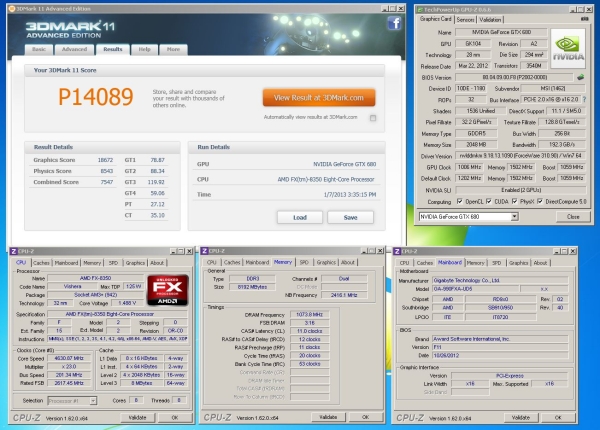
Task: Click the Gigabyte Technology manufacturer field
Action: [x=500, y=280]
